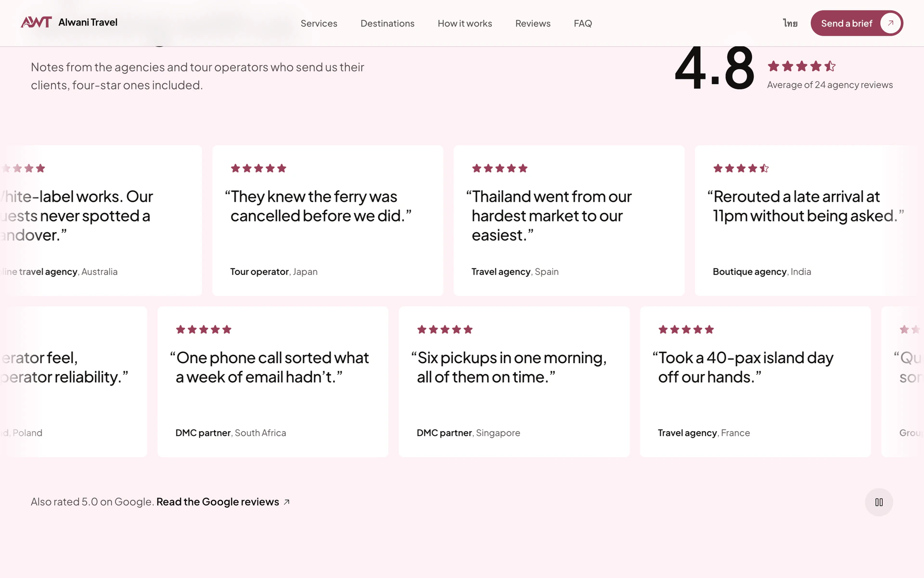Select How it works nav link
924x578 pixels.
[465, 23]
